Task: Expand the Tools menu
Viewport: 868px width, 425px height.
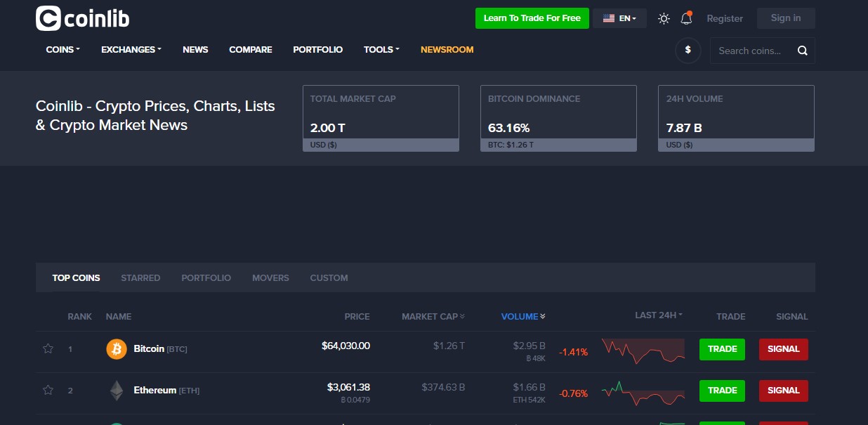Action: 381,50
